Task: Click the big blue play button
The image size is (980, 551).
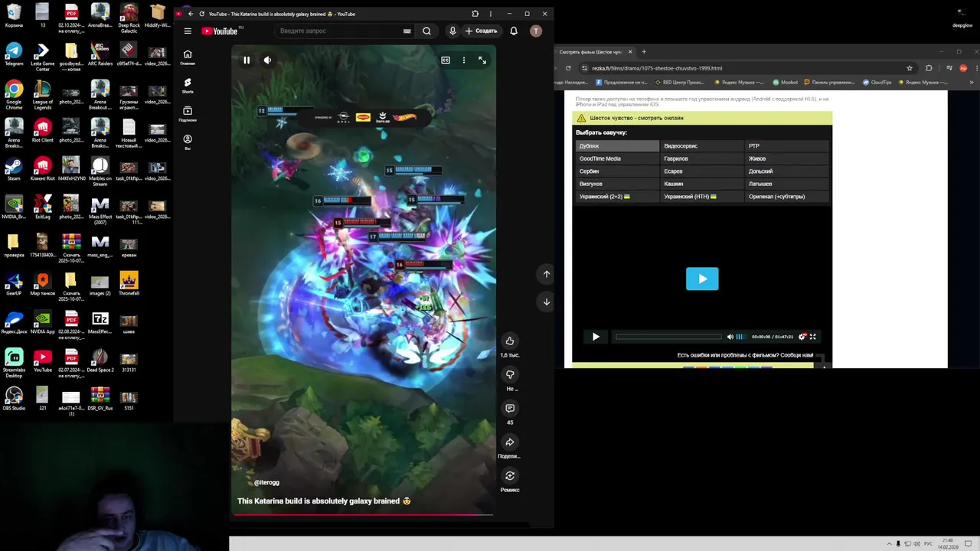Action: pos(702,279)
